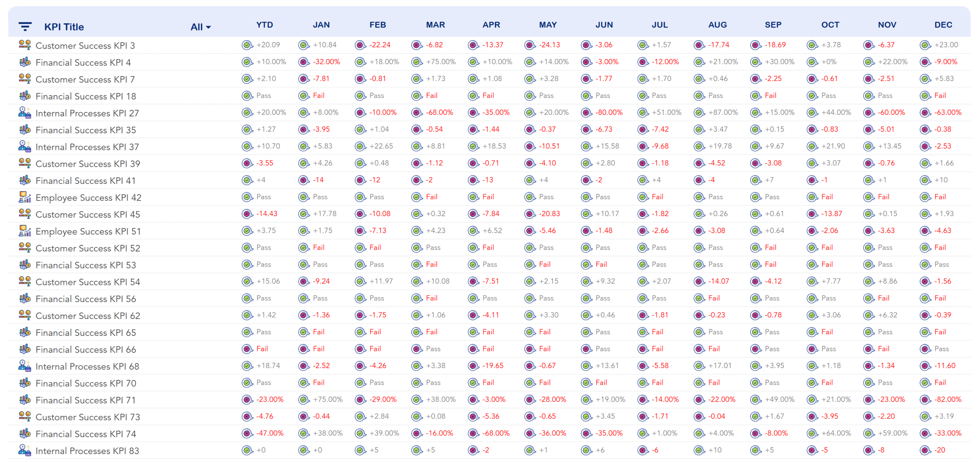Click the Employee Success icon beside KPI 51
Screen dimensions: 980x462
[24, 231]
